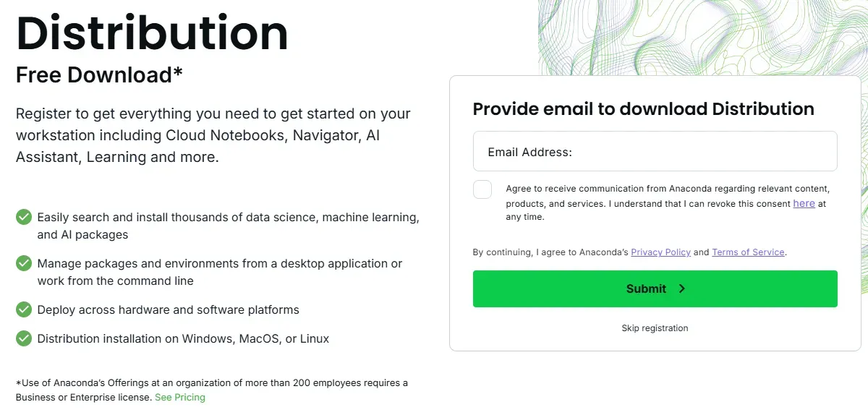Follow the "here" link to revoke consent
Screen dimensions: 868x415
pyautogui.click(x=804, y=203)
